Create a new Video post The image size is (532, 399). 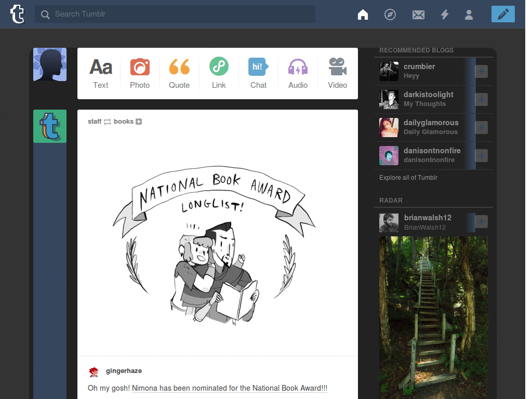(337, 74)
